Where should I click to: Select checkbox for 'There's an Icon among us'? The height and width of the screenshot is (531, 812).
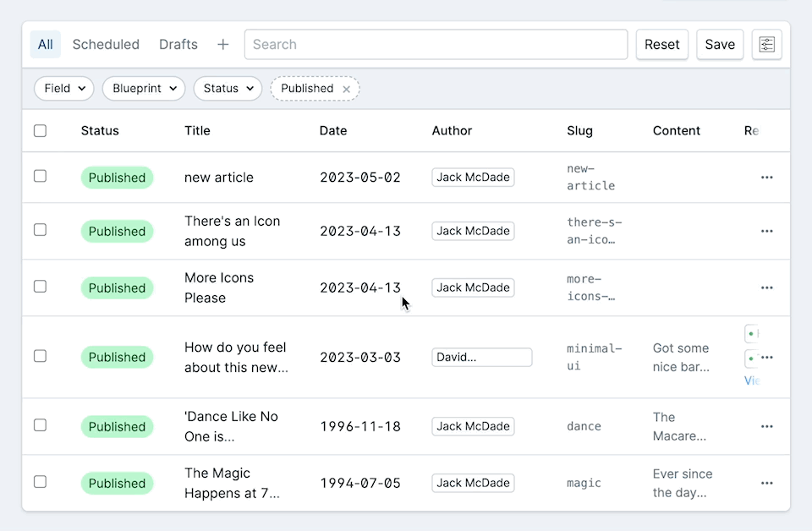point(40,229)
